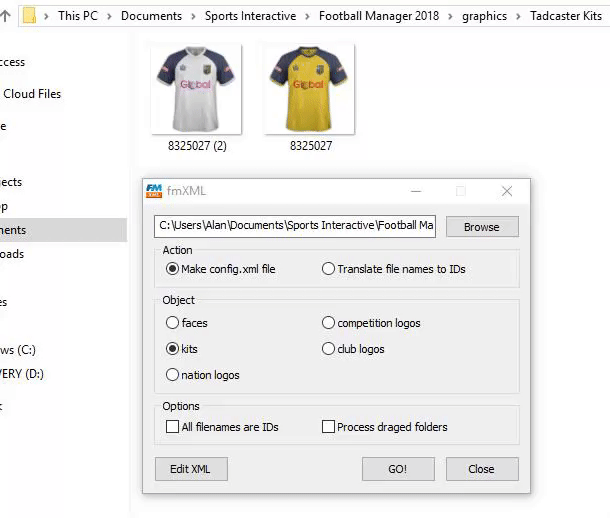The width and height of the screenshot is (610, 518).
Task: Open the (D:) drive in navigation pane
Action: tap(22, 374)
